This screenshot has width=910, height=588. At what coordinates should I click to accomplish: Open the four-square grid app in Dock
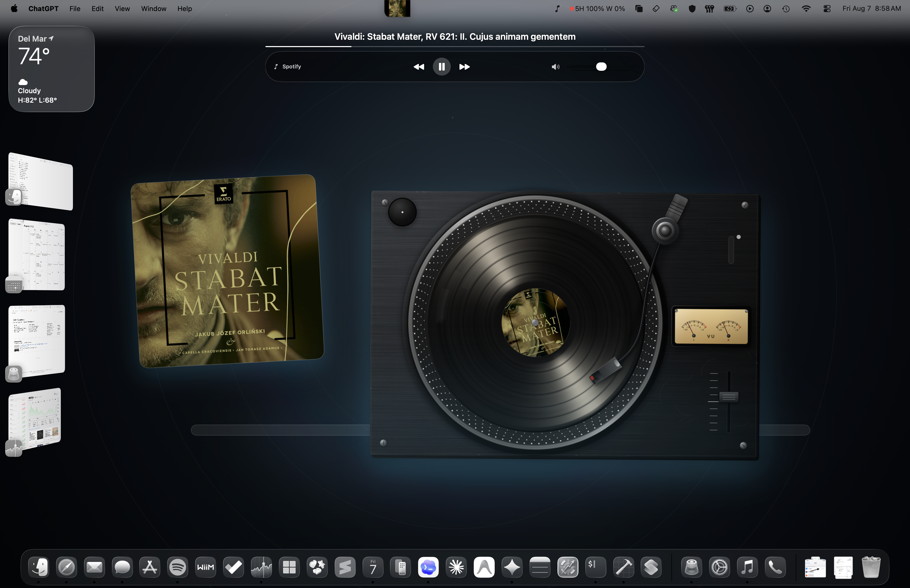[289, 567]
